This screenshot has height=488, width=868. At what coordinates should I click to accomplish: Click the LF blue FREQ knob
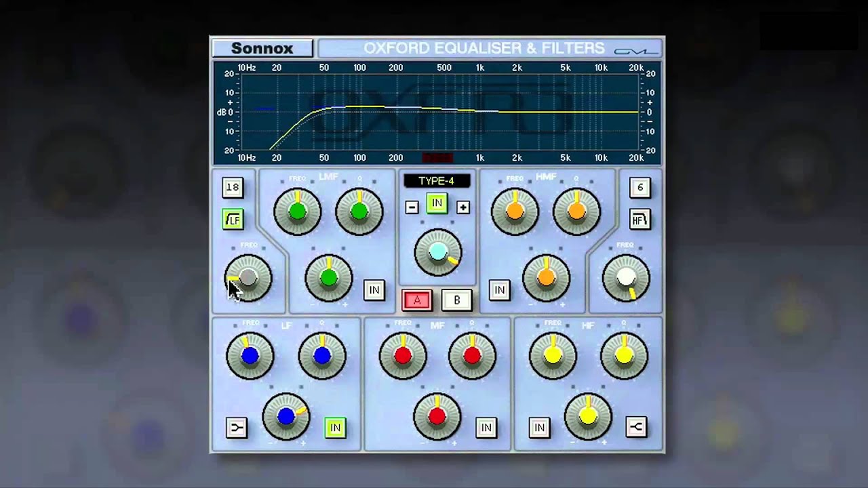click(x=250, y=355)
